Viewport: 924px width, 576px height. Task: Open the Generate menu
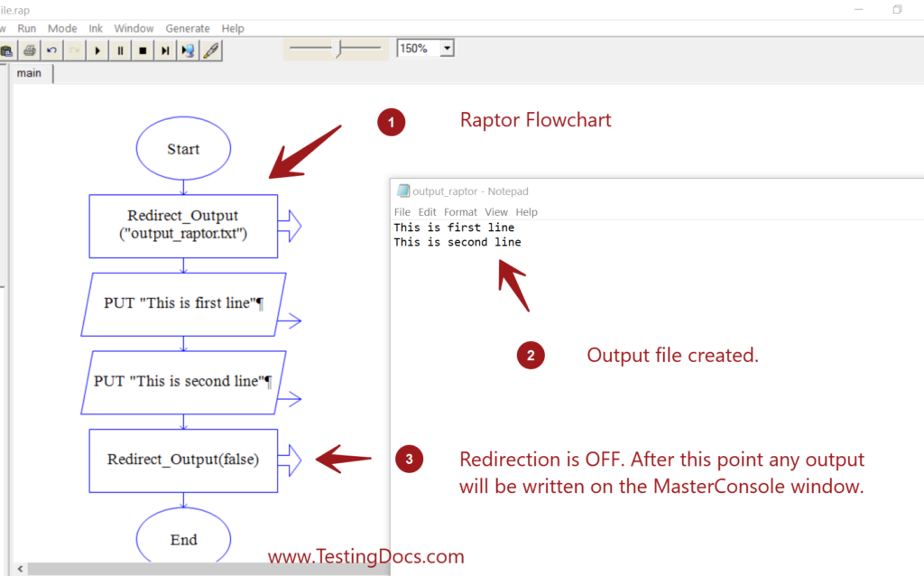click(188, 29)
